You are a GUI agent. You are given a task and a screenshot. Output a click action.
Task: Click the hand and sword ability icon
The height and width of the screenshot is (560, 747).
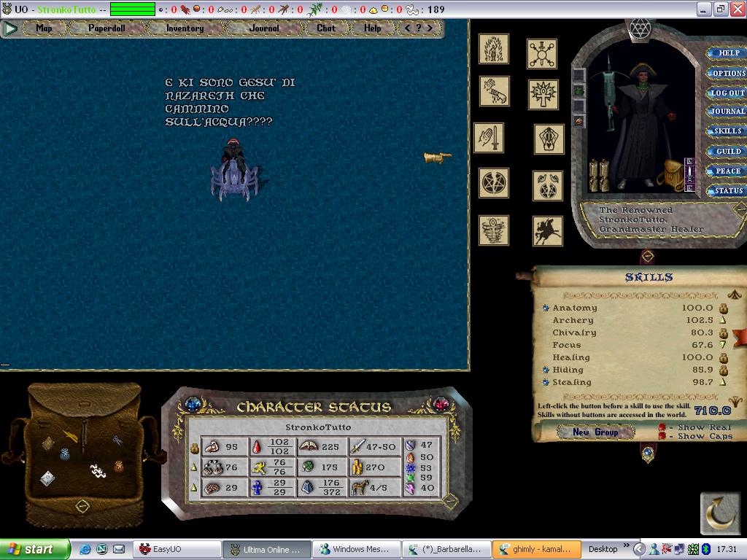[488, 137]
